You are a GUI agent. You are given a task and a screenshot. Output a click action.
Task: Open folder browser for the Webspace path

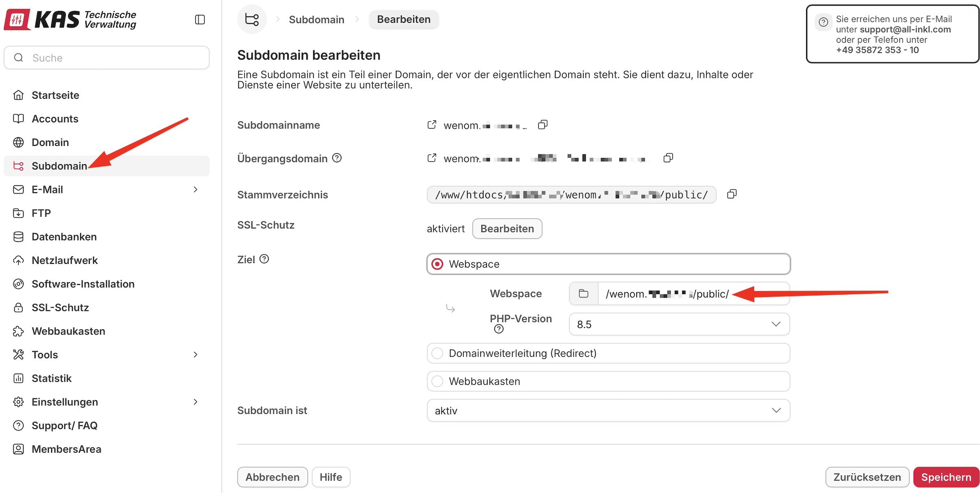[583, 293]
